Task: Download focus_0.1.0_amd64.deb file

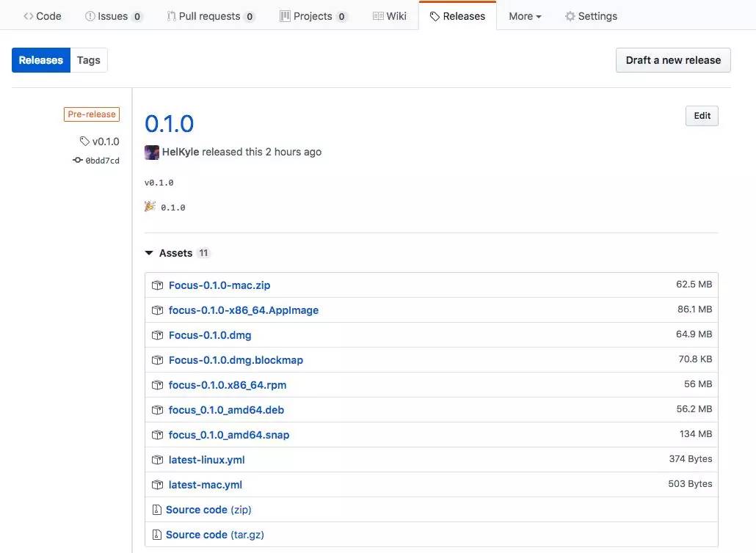Action: click(226, 410)
